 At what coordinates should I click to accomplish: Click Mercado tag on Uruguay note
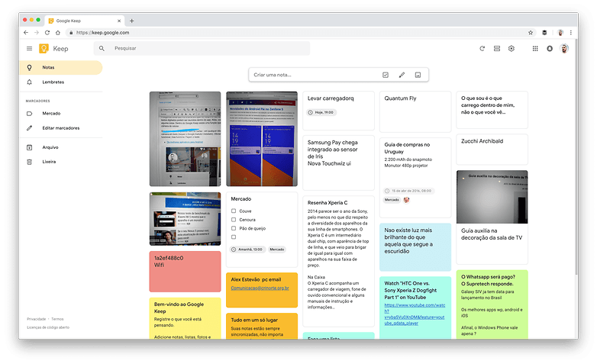pos(392,200)
